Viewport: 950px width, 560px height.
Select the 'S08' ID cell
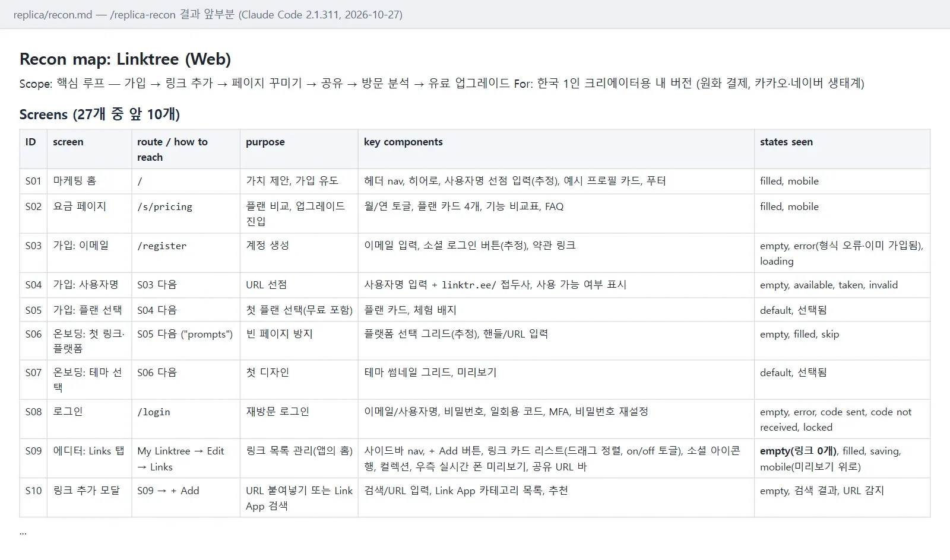coord(33,419)
